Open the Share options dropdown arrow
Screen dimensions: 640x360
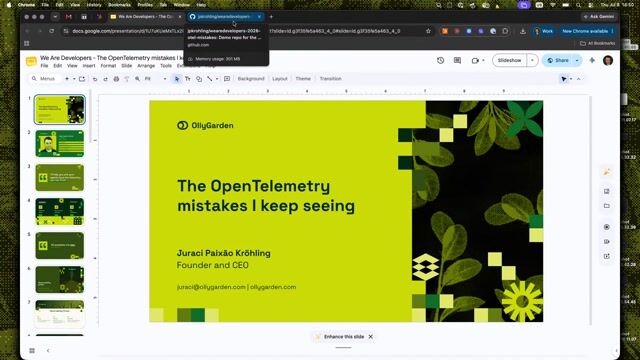pyautogui.click(x=577, y=60)
